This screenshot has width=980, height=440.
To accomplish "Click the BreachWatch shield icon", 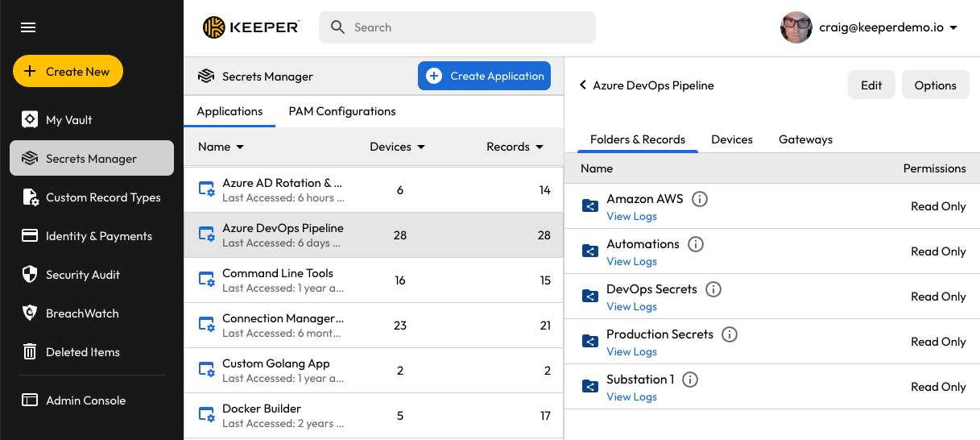I will (30, 313).
